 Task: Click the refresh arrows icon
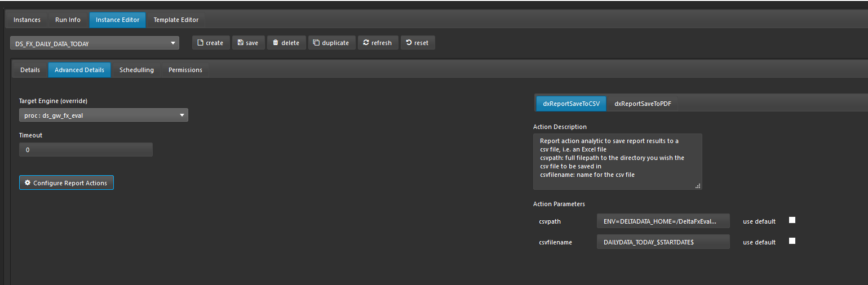pyautogui.click(x=366, y=43)
